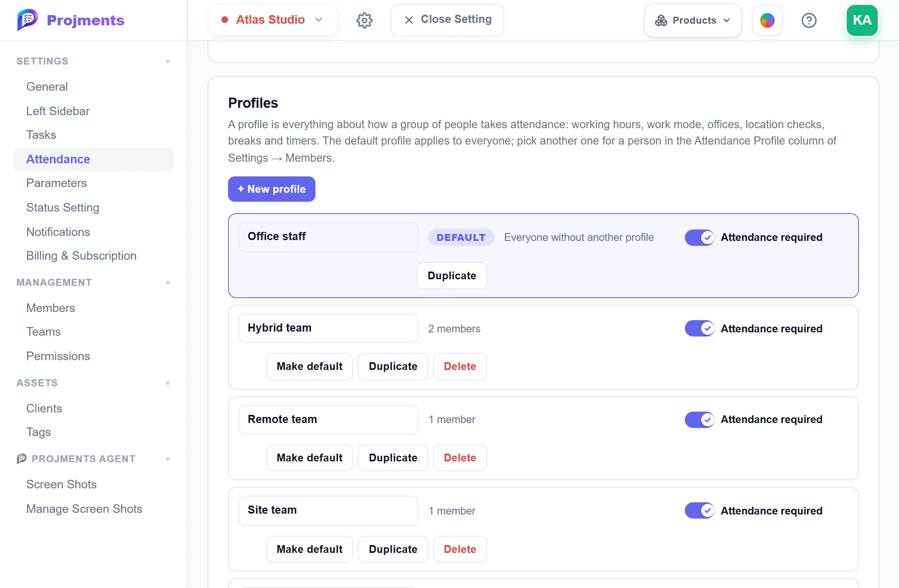The width and height of the screenshot is (899, 588).
Task: Go to Manage Screen Shots
Action: pyautogui.click(x=84, y=509)
